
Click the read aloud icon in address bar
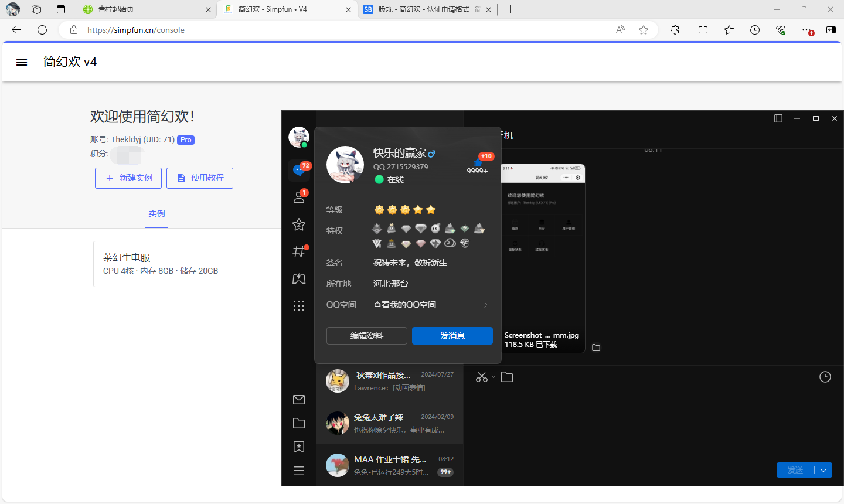tap(620, 30)
